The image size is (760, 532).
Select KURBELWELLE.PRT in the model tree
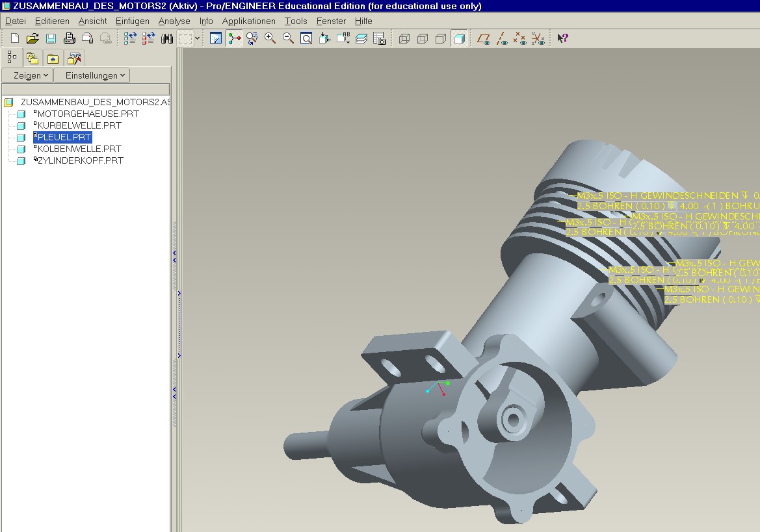click(x=79, y=125)
